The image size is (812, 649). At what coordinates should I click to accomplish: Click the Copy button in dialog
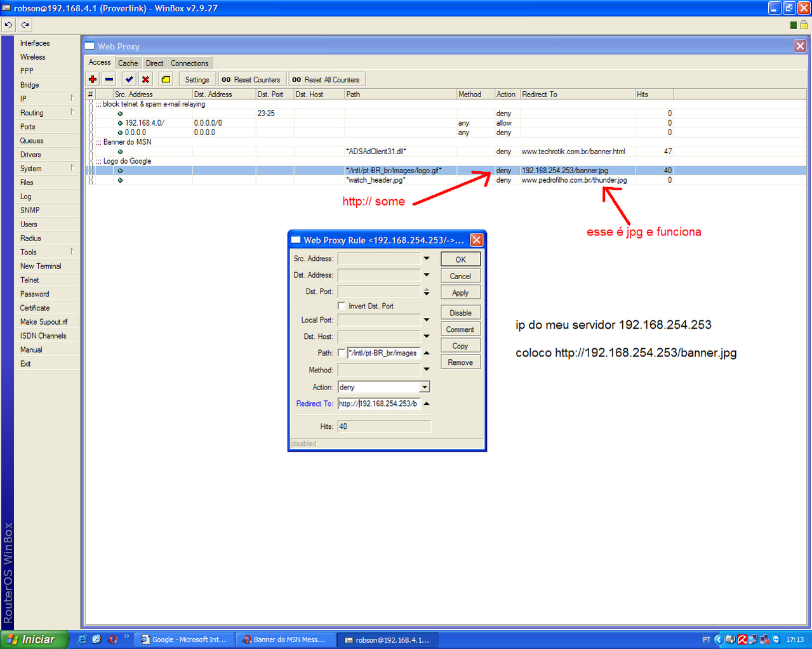[460, 346]
